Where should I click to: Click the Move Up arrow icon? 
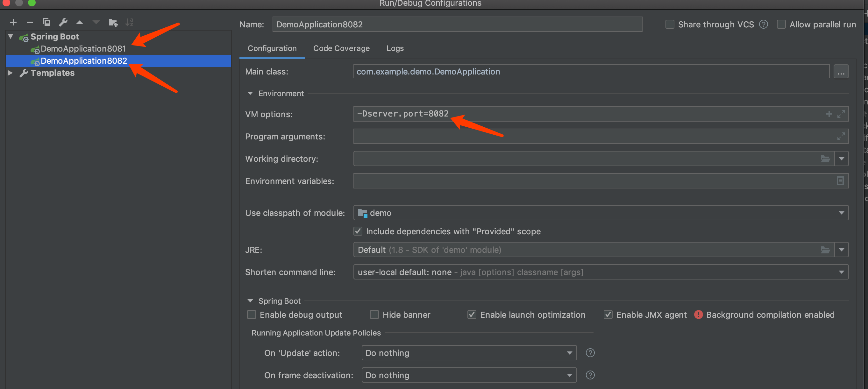(80, 23)
